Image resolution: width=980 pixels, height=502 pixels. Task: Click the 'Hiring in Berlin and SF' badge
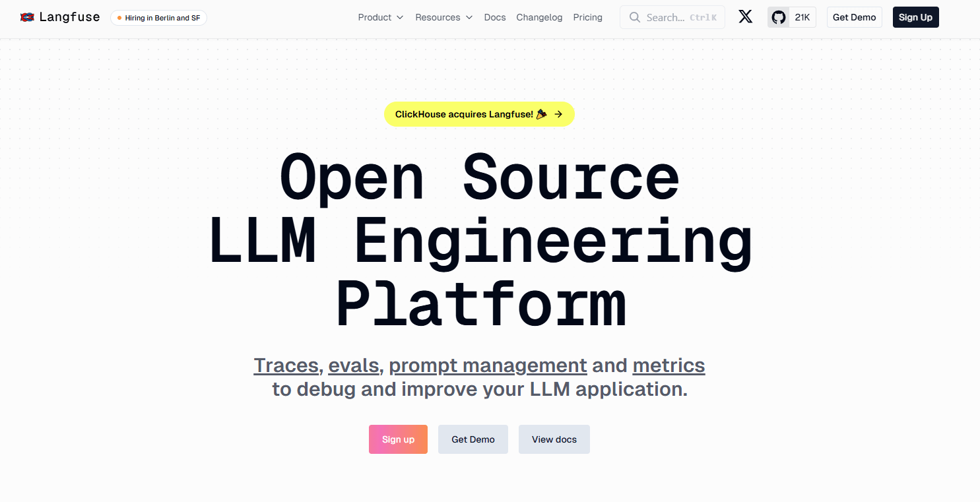tap(158, 18)
